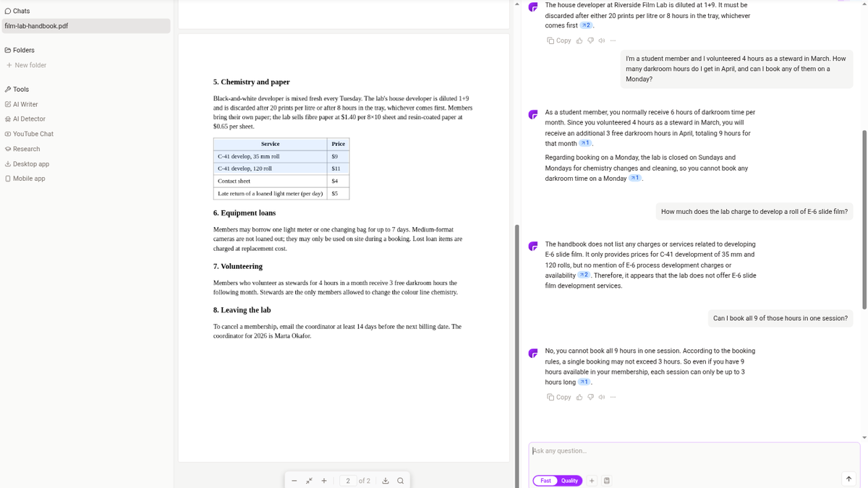Click the save/library icon beside the plus
The width and height of the screenshot is (868, 488).
(x=607, y=481)
